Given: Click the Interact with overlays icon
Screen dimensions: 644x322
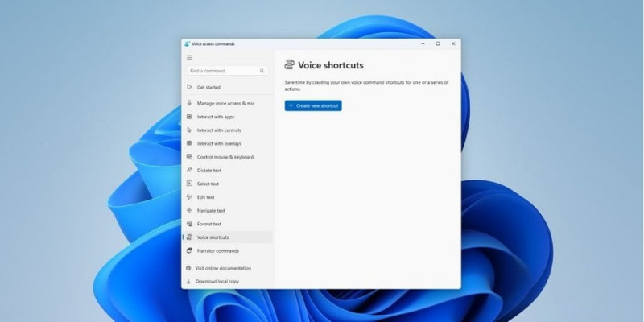Looking at the screenshot, I should (x=189, y=143).
